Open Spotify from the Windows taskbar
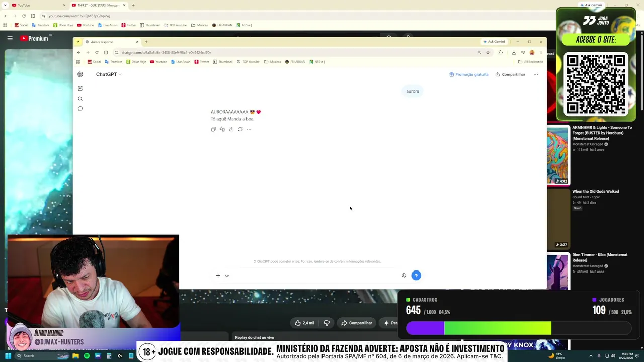This screenshot has height=362, width=644. (87, 356)
